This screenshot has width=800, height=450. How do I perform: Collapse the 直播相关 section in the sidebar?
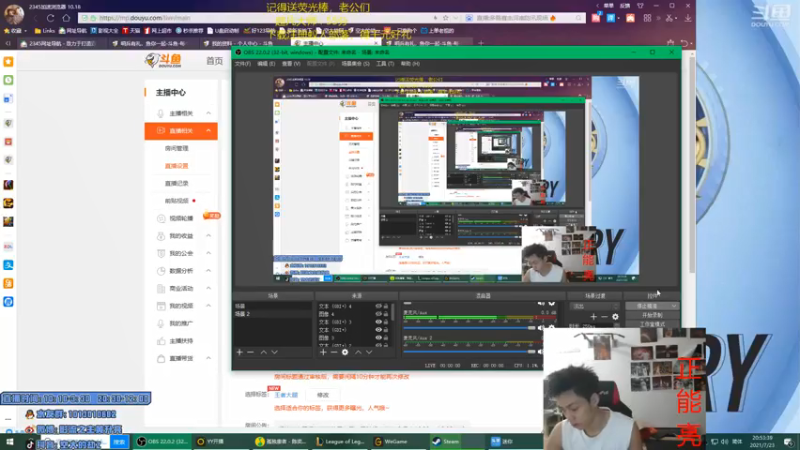tap(209, 131)
